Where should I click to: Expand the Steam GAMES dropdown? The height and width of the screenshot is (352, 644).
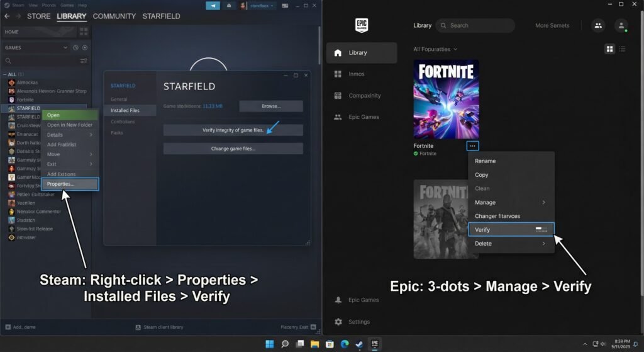[x=65, y=48]
